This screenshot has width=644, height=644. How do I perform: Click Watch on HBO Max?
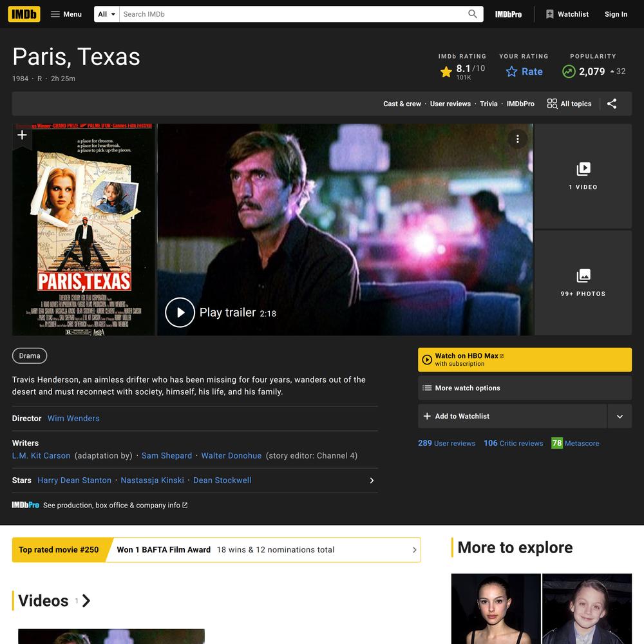[524, 360]
